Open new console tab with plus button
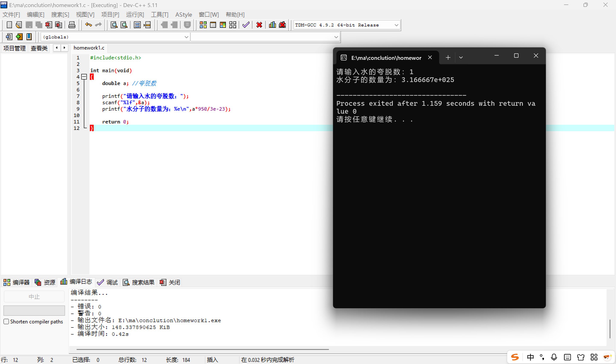 pos(448,58)
